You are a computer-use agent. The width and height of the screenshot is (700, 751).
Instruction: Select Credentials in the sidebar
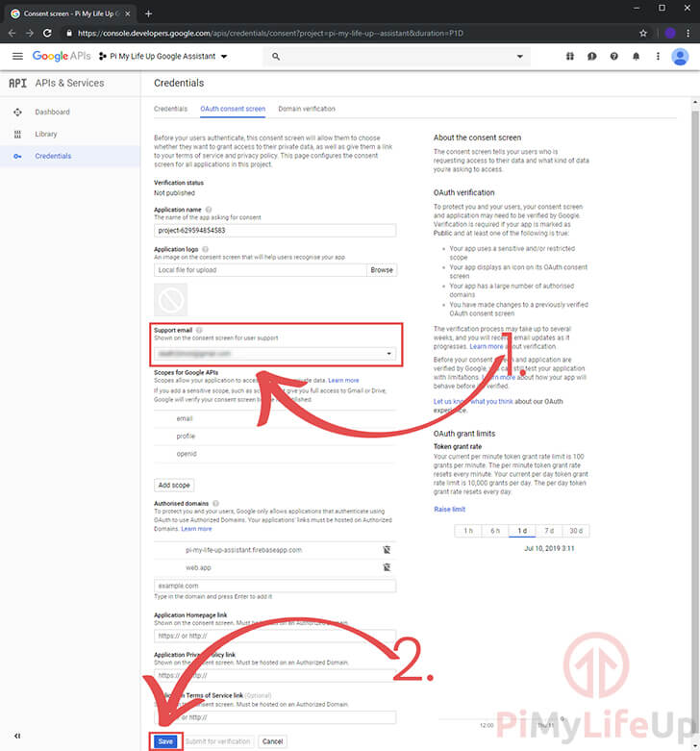(53, 156)
